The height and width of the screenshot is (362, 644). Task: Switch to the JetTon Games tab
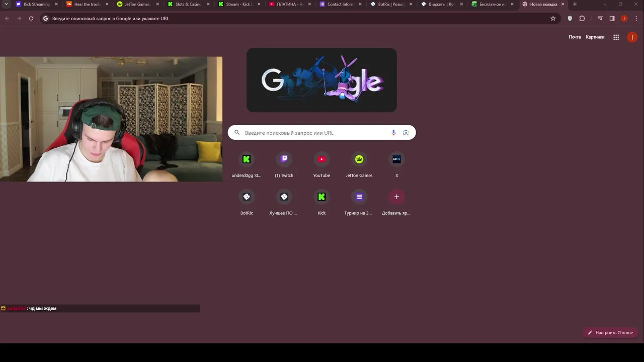point(137,4)
